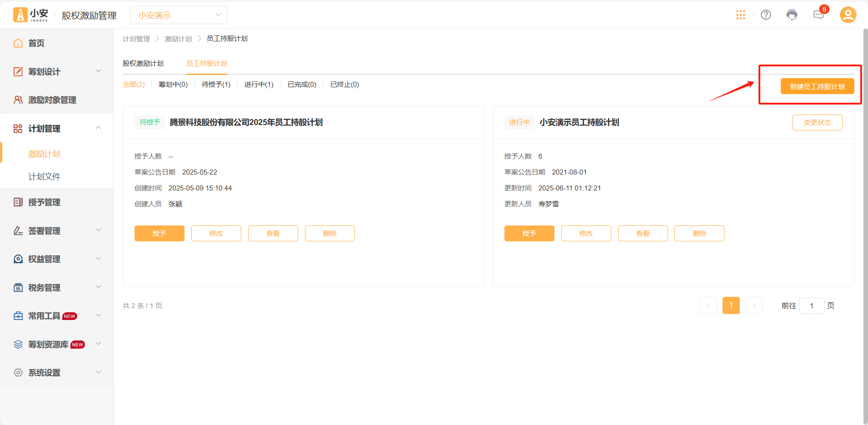Click the 待授予 status tag
868x425 pixels.
(x=150, y=122)
